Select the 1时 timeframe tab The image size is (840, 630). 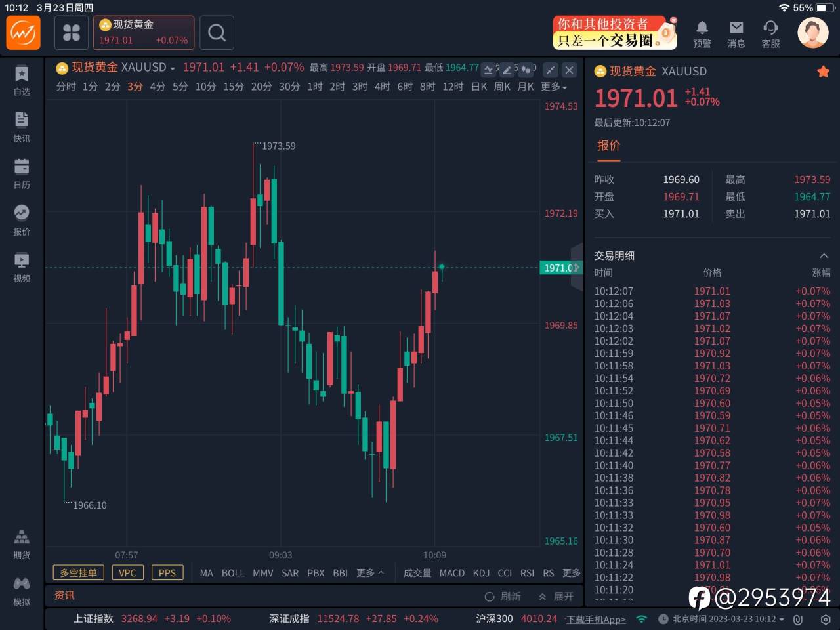click(x=315, y=87)
